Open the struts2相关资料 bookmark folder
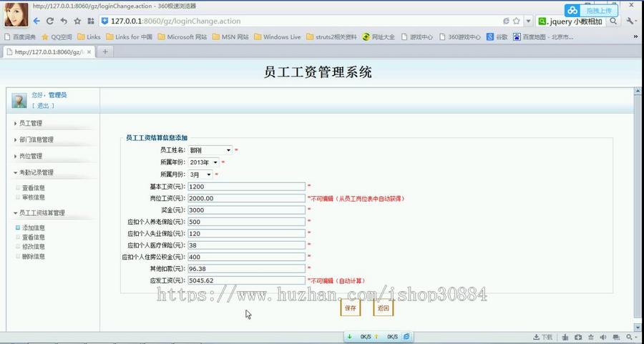The width and height of the screenshot is (644, 344). pyautogui.click(x=332, y=37)
